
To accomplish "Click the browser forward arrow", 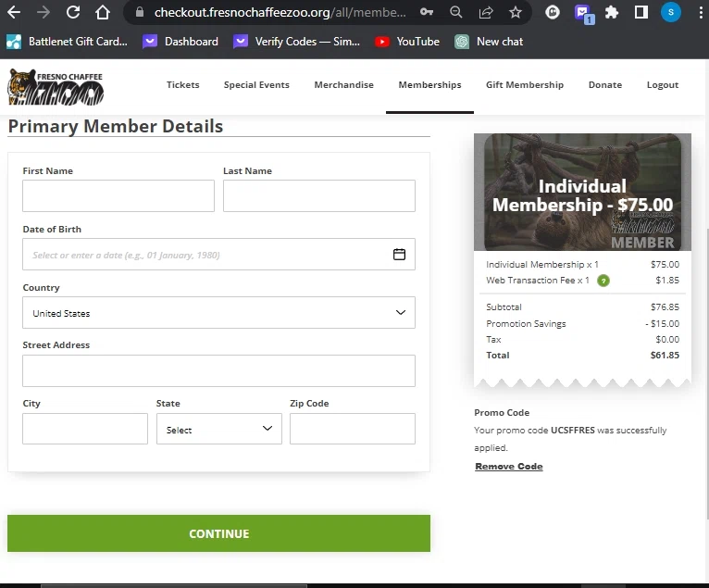I will [x=43, y=12].
